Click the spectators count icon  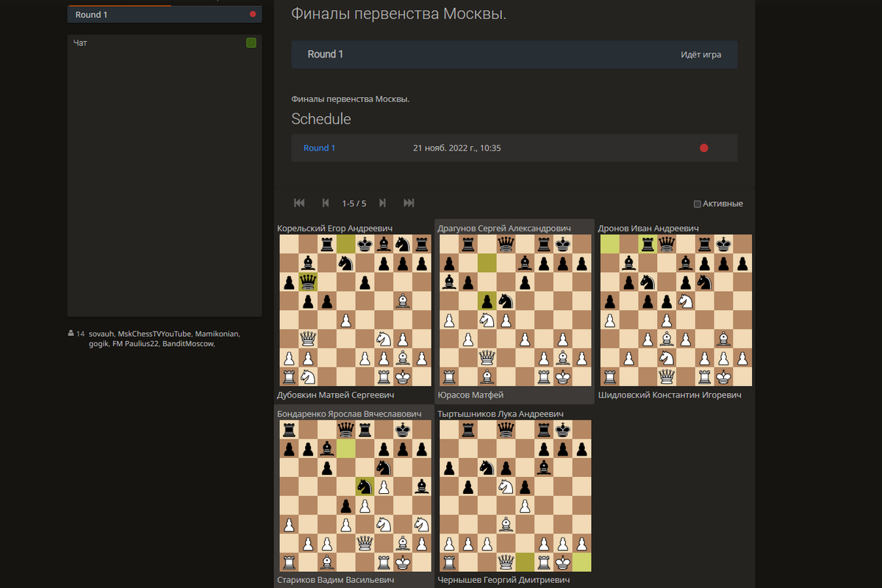pos(71,334)
